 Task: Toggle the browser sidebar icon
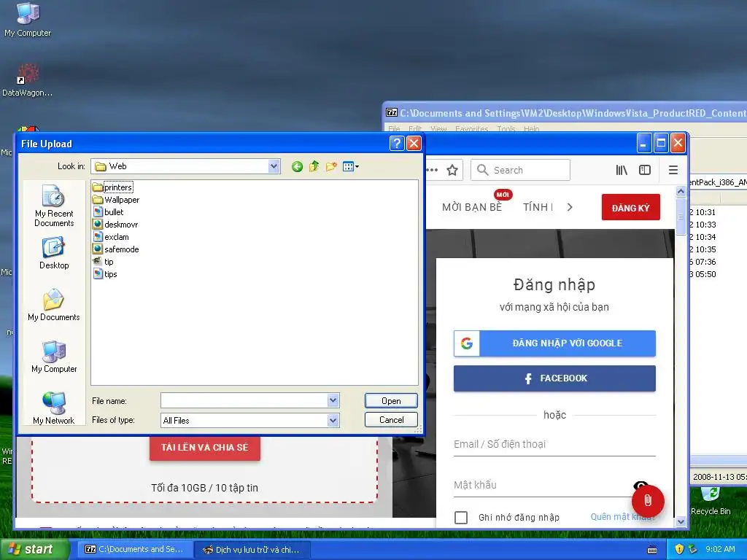(x=645, y=170)
